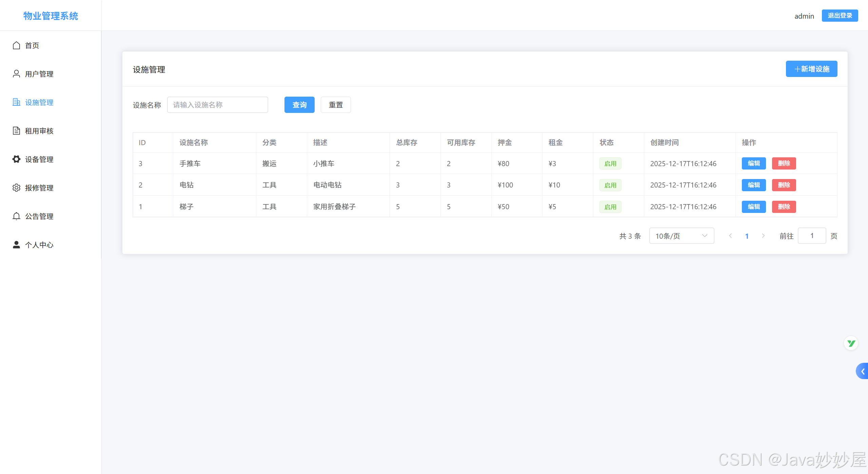The width and height of the screenshot is (868, 474).
Task: Click the green floating assistant icon
Action: point(851,343)
